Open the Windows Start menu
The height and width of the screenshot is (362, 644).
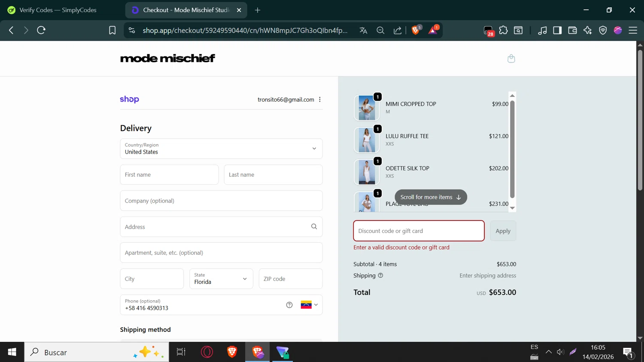pos(12,352)
